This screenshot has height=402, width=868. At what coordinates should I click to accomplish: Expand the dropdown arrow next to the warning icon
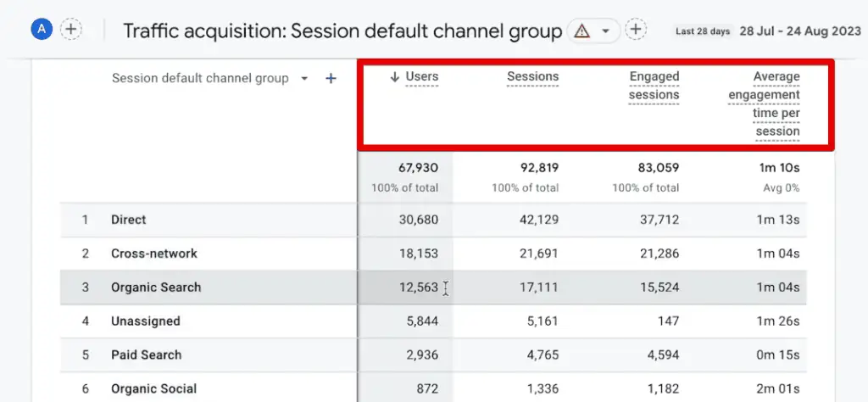[605, 31]
